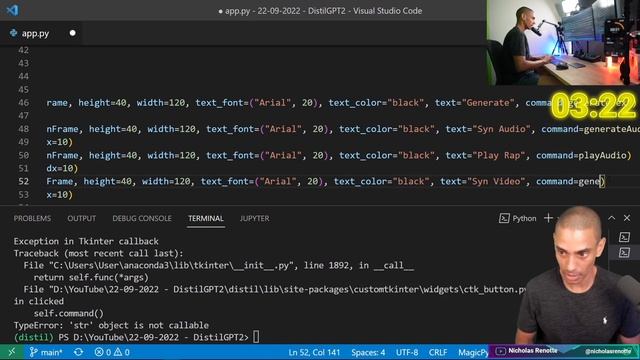Click self.command() line in terminal
The height and width of the screenshot is (360, 640).
[69, 313]
